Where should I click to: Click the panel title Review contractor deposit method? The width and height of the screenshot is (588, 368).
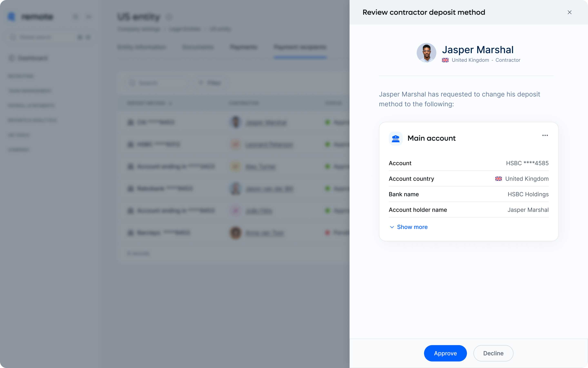pos(424,12)
